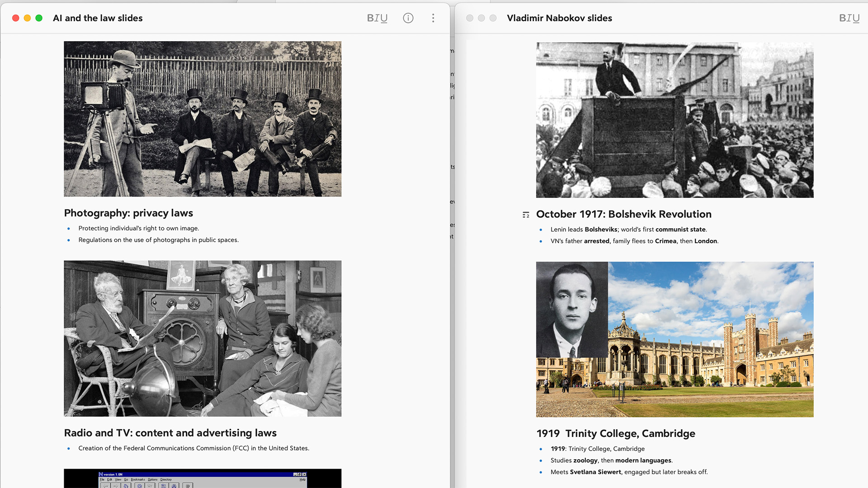Screen dimensions: 868x488
Task: Click heading level icon beside October 1917
Action: 526,215
